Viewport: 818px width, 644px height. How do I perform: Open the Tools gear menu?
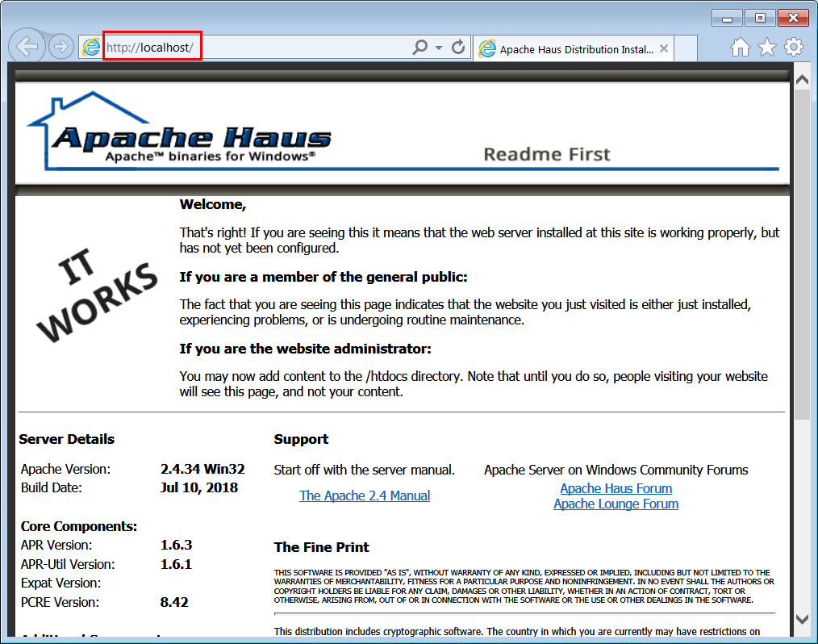794,47
